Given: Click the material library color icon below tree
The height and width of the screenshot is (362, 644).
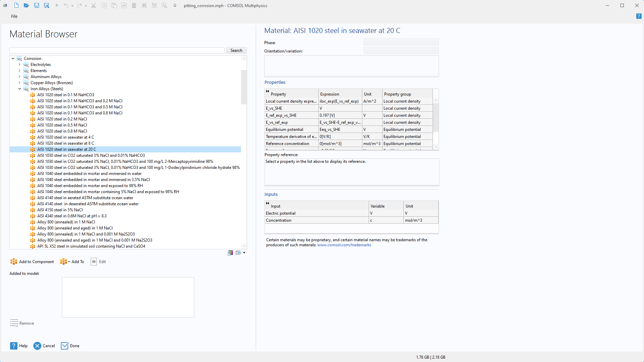Looking at the screenshot, I should pyautogui.click(x=230, y=253).
